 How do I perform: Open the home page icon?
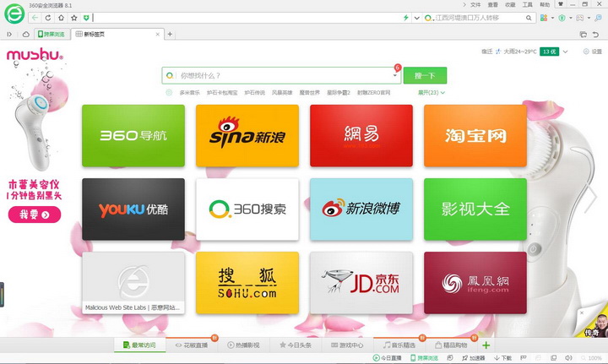tap(61, 18)
